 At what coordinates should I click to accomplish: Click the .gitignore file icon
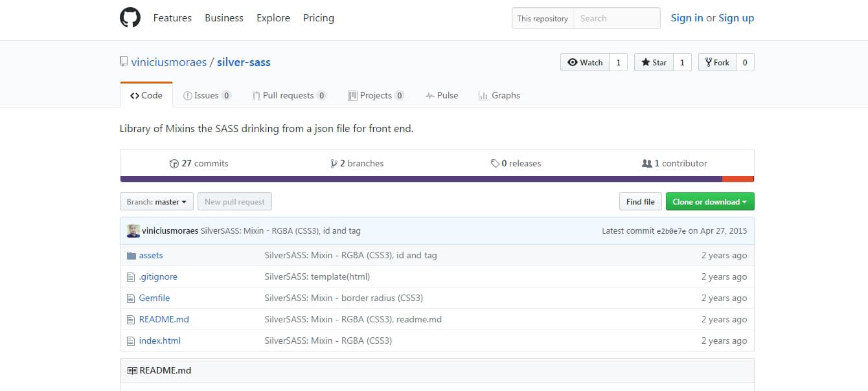[131, 277]
